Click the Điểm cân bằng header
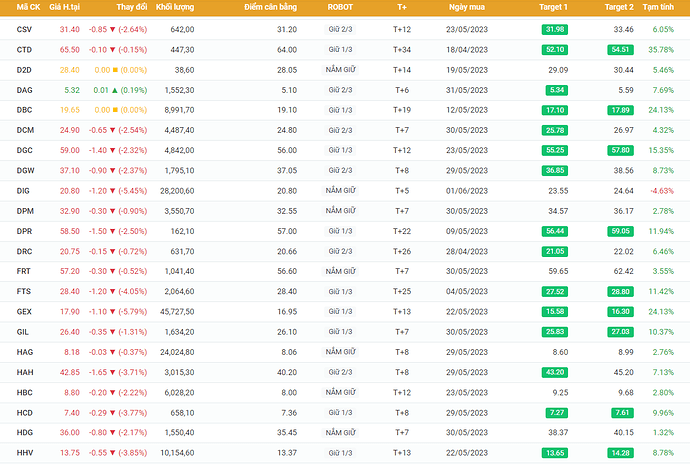 (x=271, y=7)
